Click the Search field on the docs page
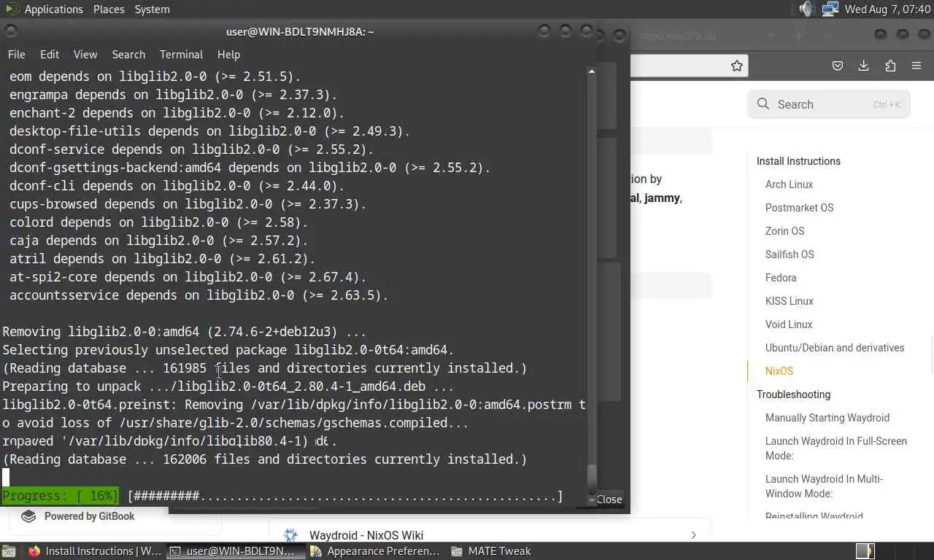The width and height of the screenshot is (934, 560). pos(829,104)
